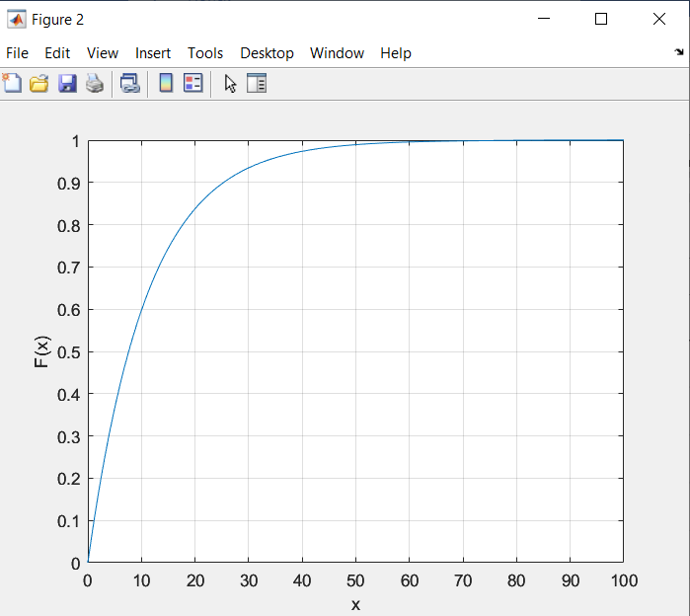690x616 pixels.
Task: Open the File menu
Action: pyautogui.click(x=17, y=53)
